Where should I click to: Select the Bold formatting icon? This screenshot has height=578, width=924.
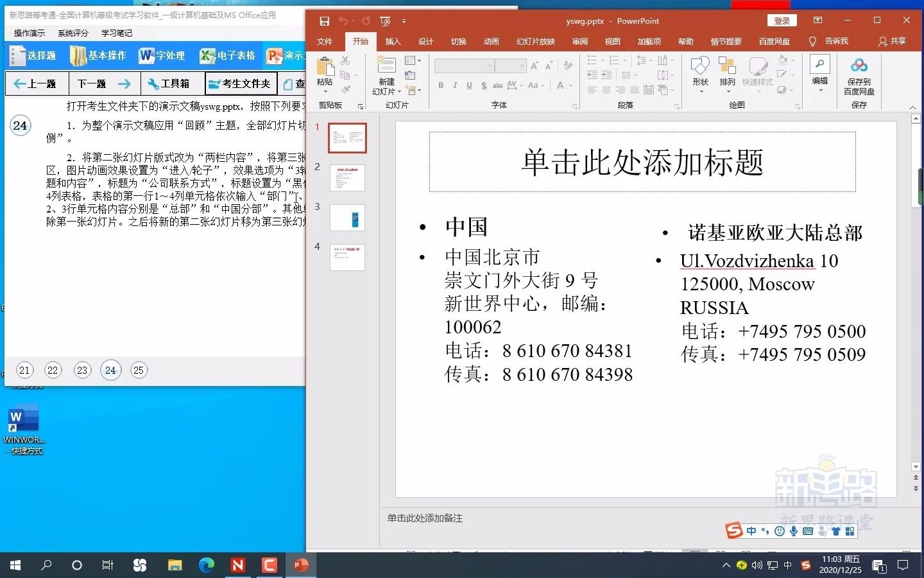click(441, 85)
